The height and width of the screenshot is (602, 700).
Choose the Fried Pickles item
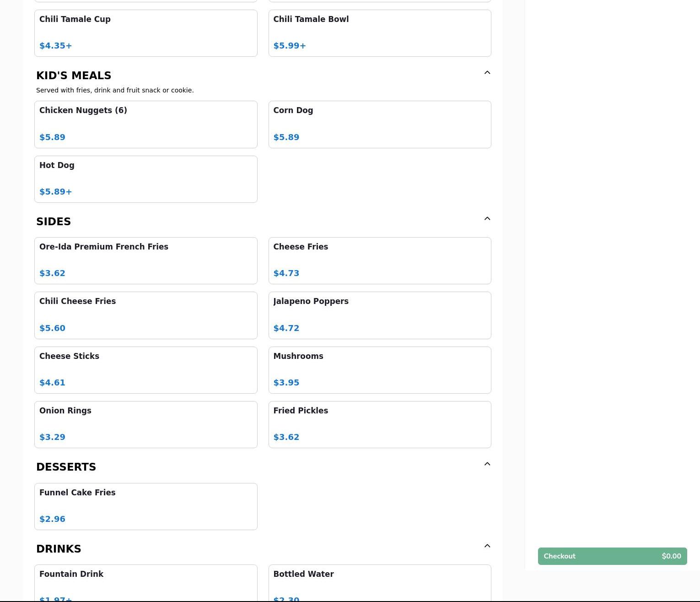379,424
